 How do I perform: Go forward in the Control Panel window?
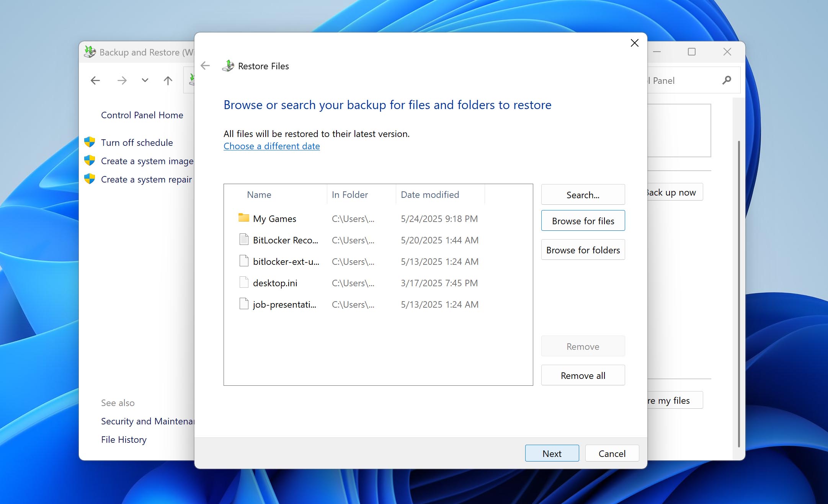point(122,80)
